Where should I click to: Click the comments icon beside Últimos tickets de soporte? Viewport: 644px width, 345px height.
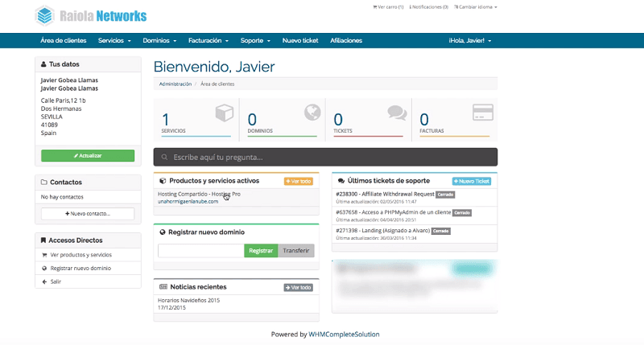341,181
